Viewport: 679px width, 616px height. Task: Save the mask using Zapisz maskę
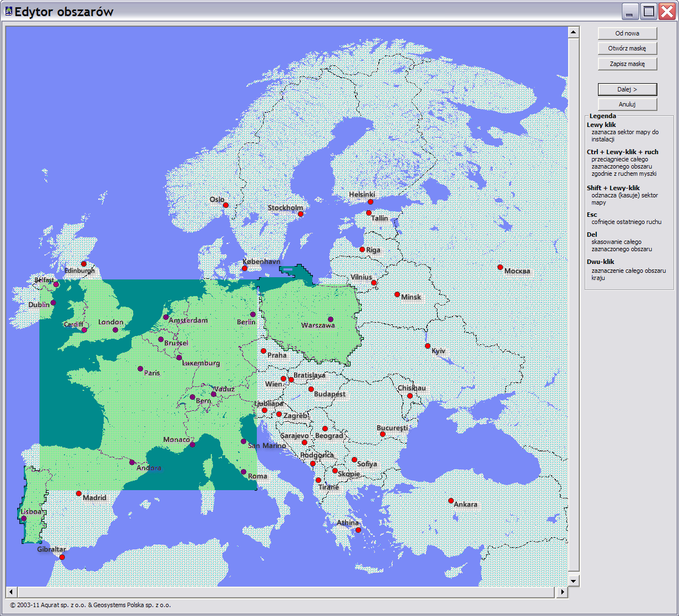click(x=627, y=63)
